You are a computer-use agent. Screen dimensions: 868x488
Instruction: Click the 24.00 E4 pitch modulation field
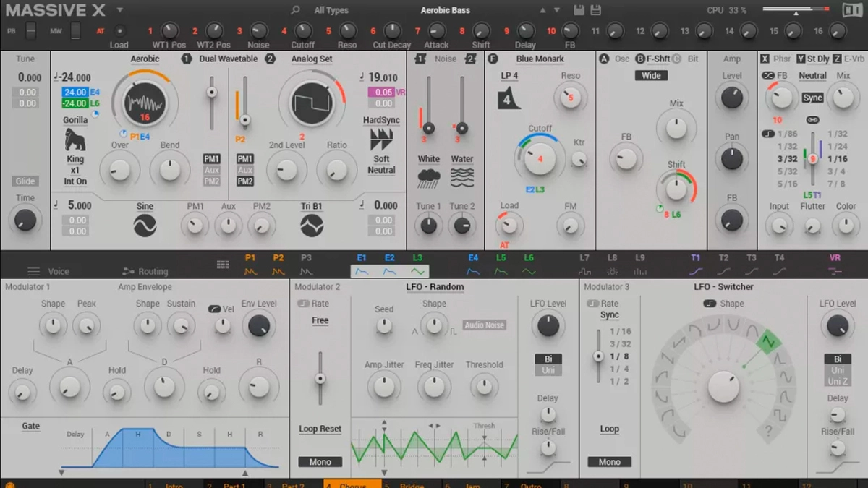pos(75,93)
